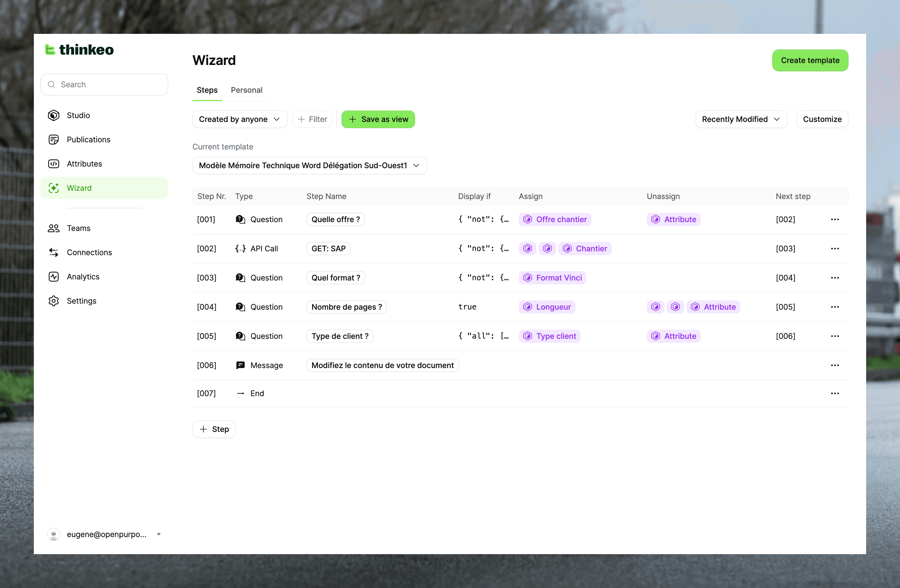Expand the Created by anyone dropdown
Screen dimensions: 900x588
point(239,119)
